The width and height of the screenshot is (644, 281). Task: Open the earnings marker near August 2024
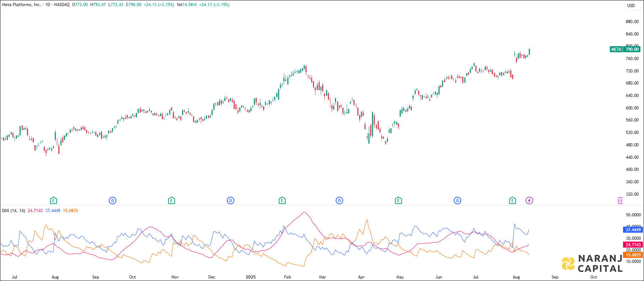pos(53,201)
